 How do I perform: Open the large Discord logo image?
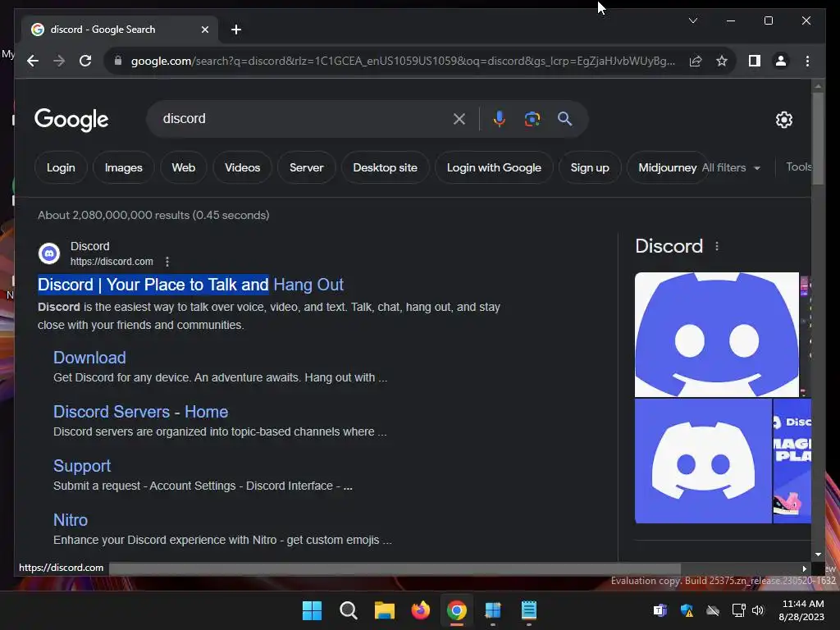point(717,335)
